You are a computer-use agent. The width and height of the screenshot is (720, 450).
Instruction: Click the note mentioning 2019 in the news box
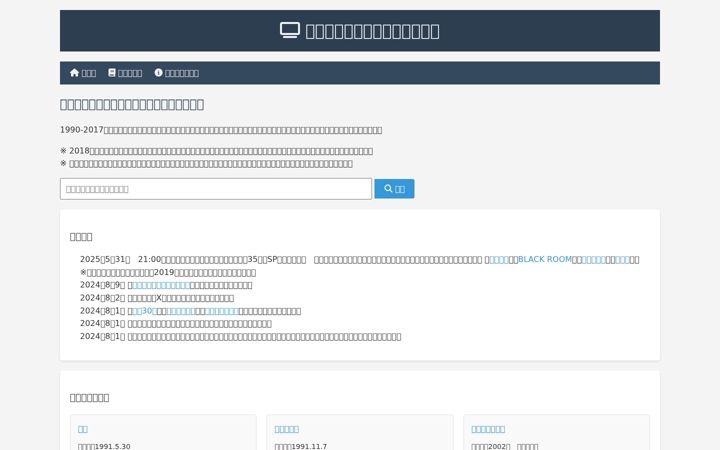click(x=168, y=272)
